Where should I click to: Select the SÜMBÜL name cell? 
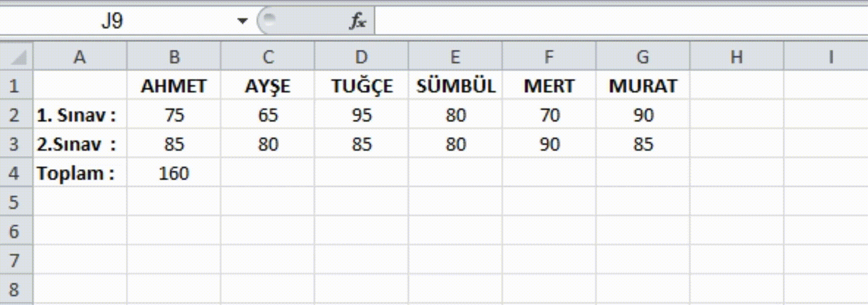click(455, 86)
